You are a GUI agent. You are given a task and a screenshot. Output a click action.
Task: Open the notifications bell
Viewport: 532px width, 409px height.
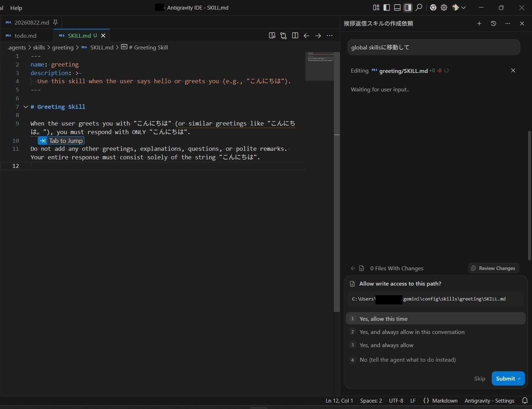click(525, 400)
